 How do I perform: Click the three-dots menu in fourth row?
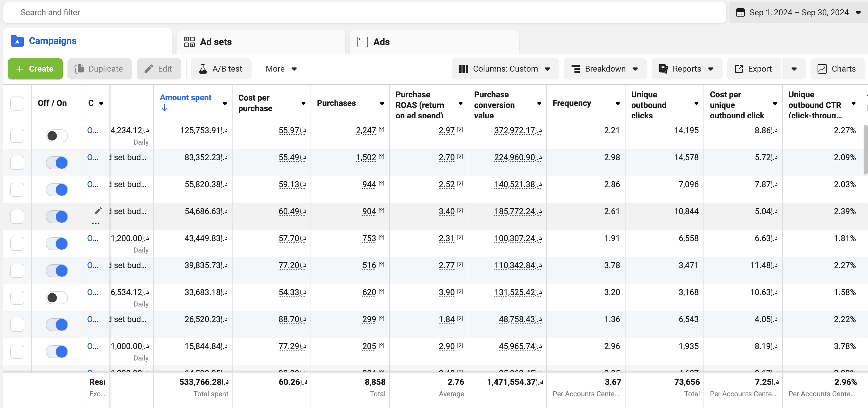point(96,224)
